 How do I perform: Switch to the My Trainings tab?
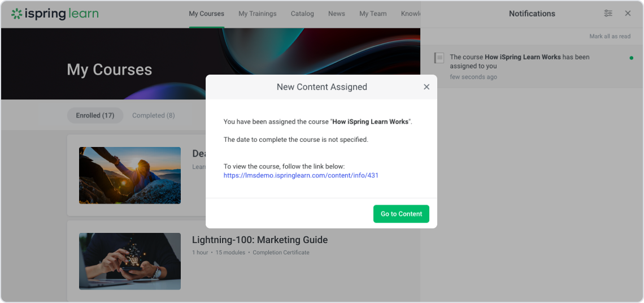point(258,14)
